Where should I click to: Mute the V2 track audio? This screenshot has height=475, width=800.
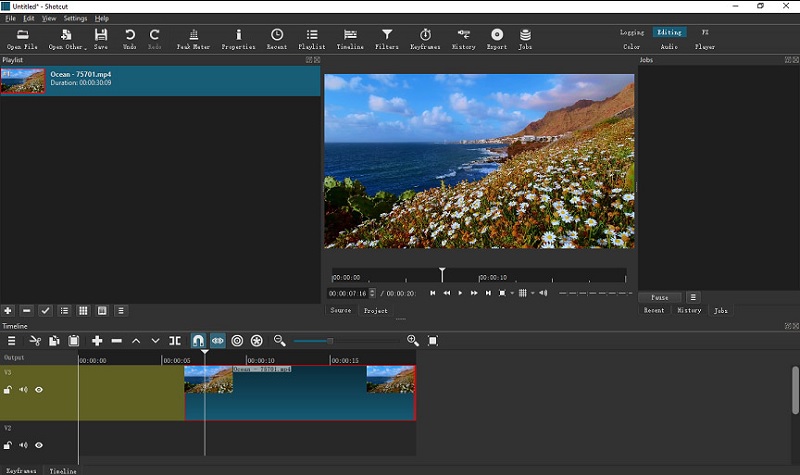click(x=23, y=445)
